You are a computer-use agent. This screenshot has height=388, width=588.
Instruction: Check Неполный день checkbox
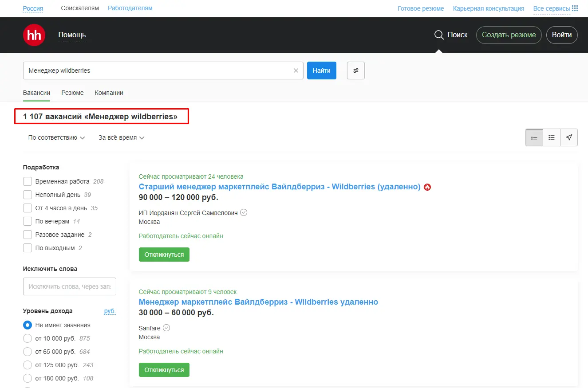28,195
